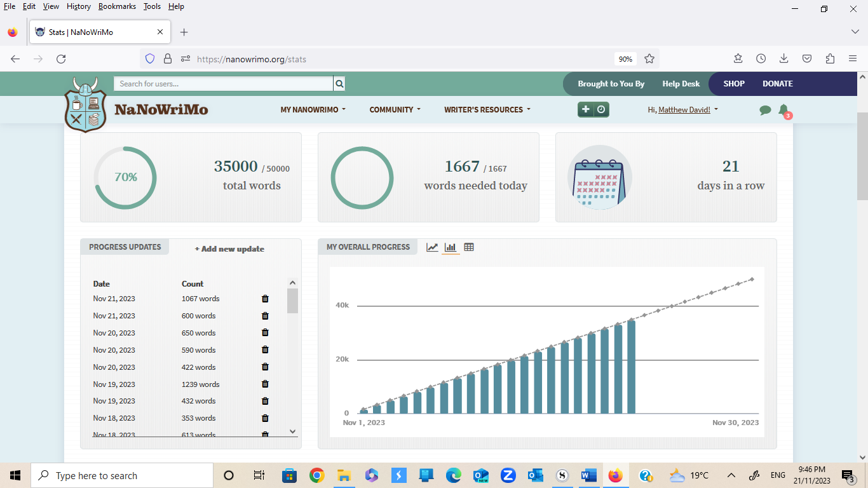Delete the 353 words update
The width and height of the screenshot is (868, 488).
[x=265, y=418]
